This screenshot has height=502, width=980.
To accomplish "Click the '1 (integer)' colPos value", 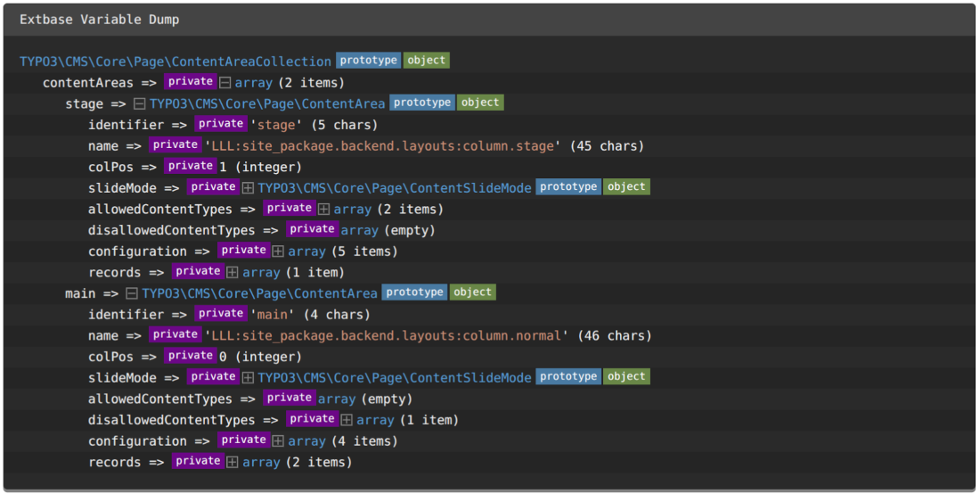I will (261, 167).
